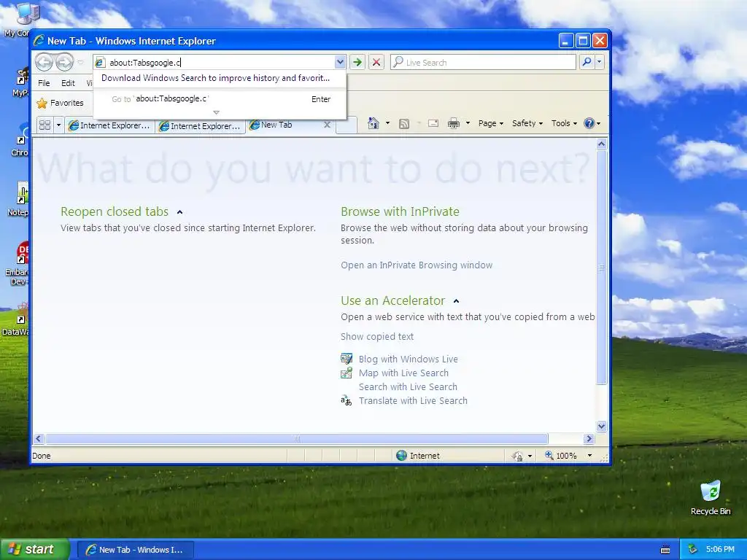Open recent pages dropdown beside Forward
This screenshot has width=747, height=560.
[x=80, y=63]
